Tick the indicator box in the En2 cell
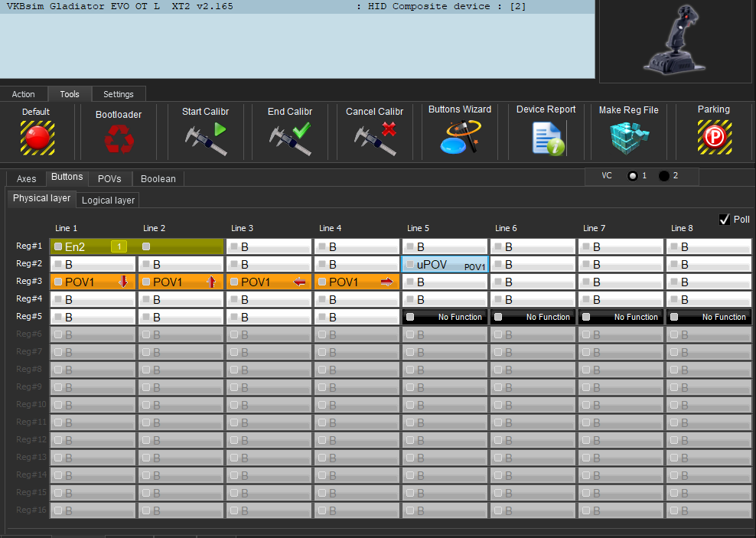The width and height of the screenshot is (756, 538). [58, 247]
